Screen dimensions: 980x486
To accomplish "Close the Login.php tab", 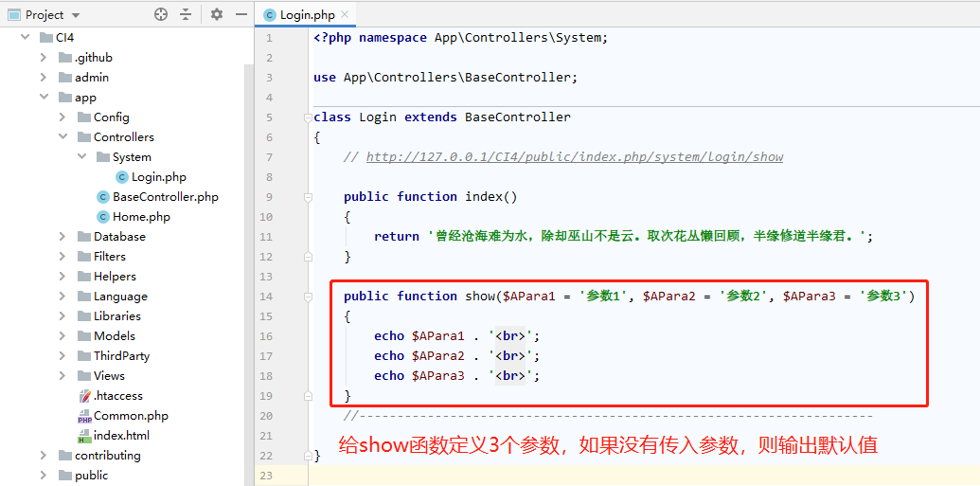I will (x=345, y=14).
